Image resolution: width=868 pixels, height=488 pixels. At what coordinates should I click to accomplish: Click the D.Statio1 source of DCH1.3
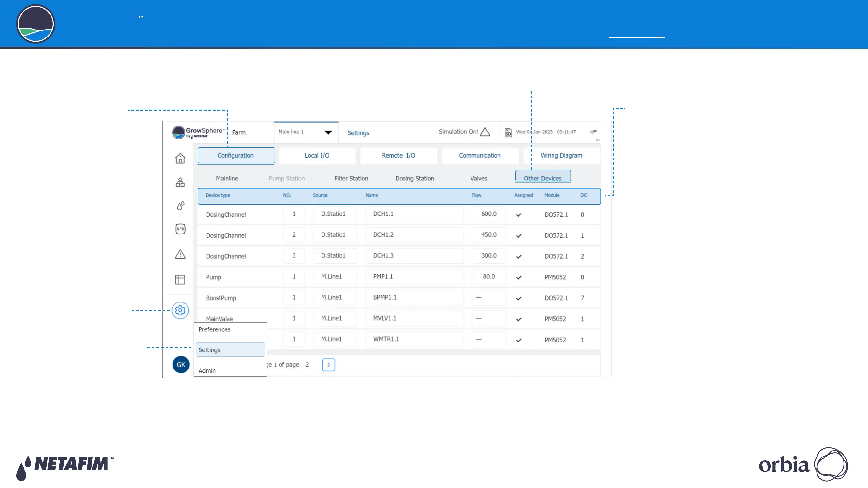(335, 256)
